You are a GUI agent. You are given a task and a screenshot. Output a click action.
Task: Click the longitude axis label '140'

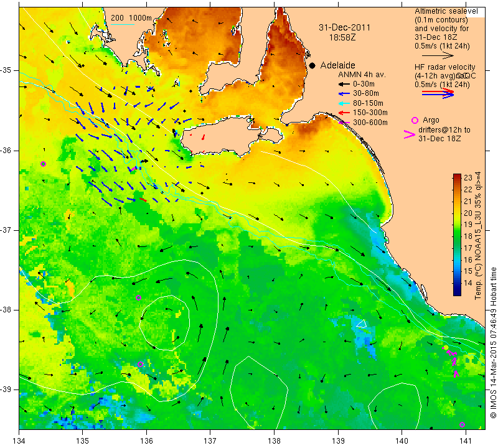(402, 441)
